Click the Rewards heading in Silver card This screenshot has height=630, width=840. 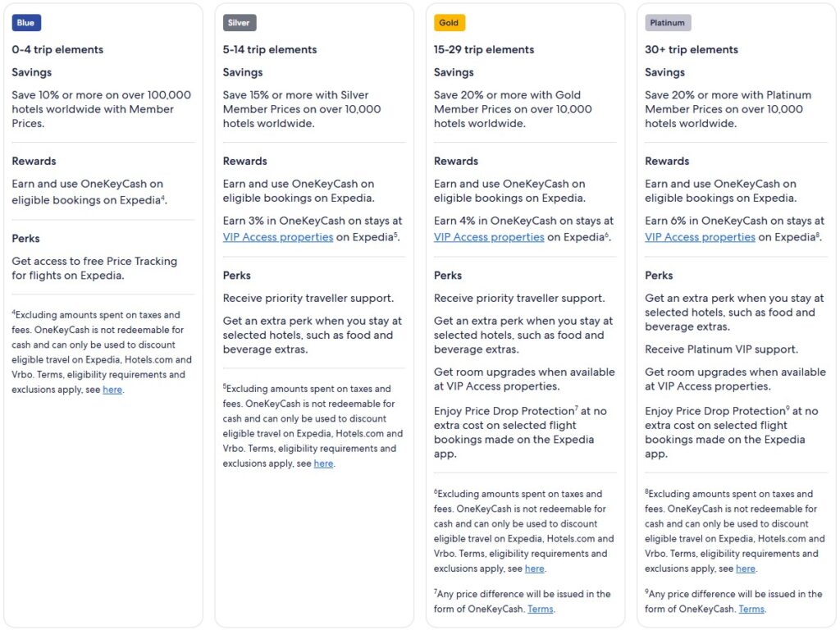pyautogui.click(x=244, y=162)
